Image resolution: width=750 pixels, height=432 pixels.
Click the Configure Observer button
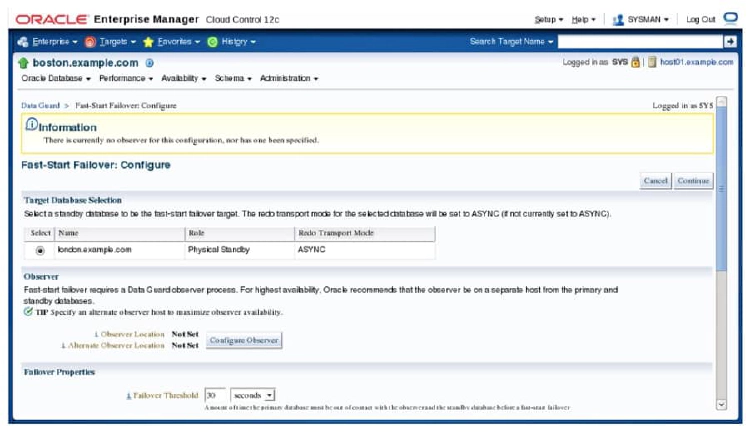tap(244, 340)
